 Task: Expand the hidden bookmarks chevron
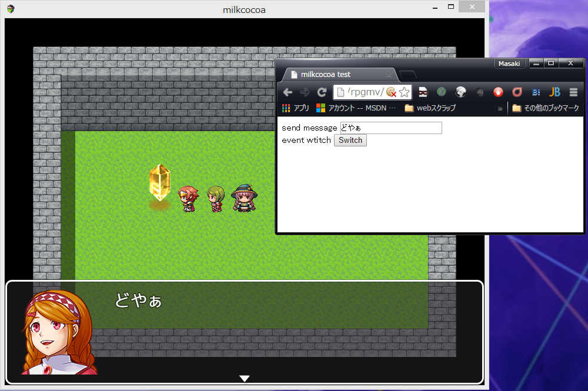tap(500, 108)
